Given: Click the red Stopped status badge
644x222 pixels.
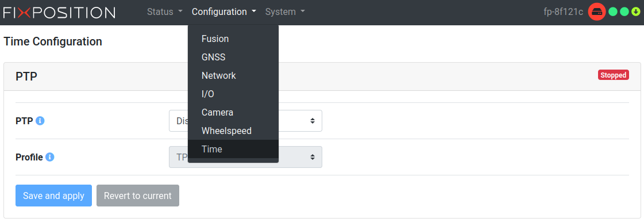Looking at the screenshot, I should 613,75.
